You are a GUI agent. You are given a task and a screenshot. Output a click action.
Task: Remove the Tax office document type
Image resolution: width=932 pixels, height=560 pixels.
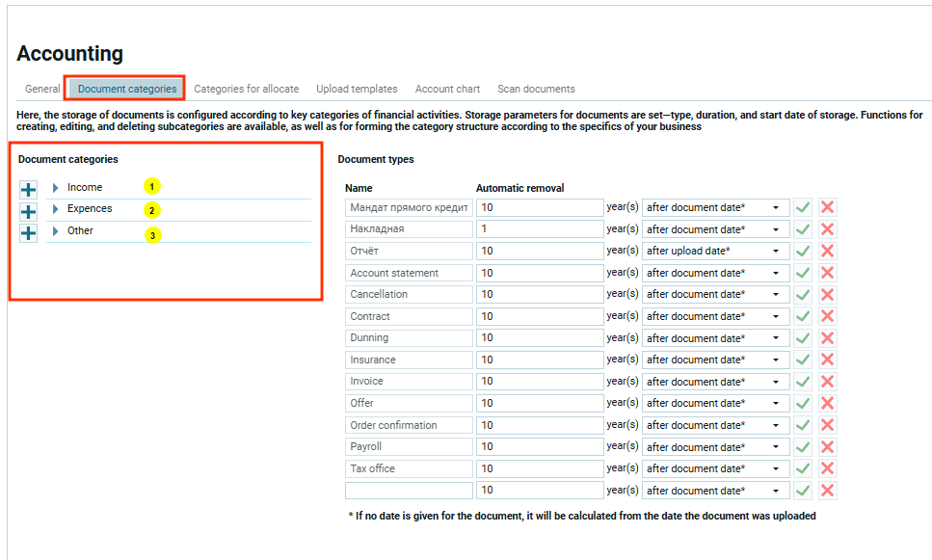click(827, 468)
